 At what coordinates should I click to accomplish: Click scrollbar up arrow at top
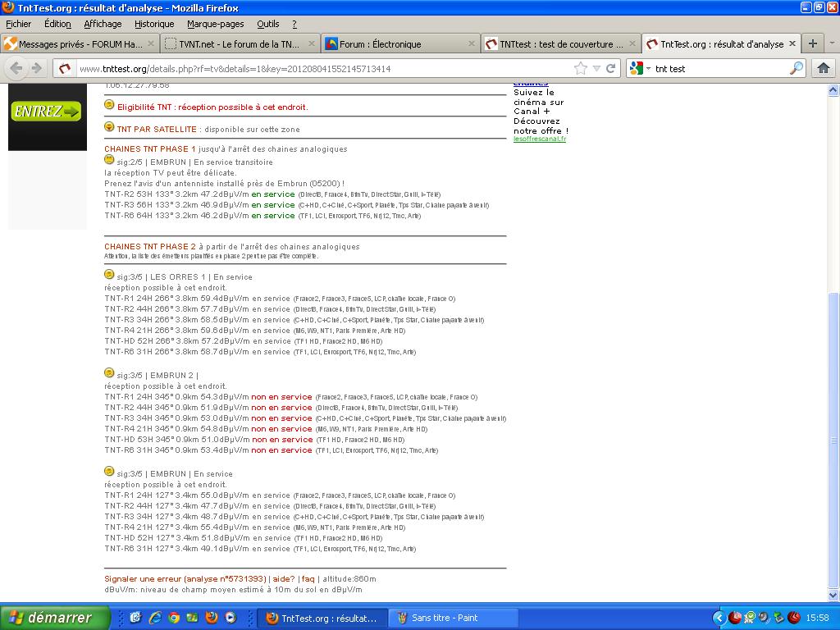point(833,90)
